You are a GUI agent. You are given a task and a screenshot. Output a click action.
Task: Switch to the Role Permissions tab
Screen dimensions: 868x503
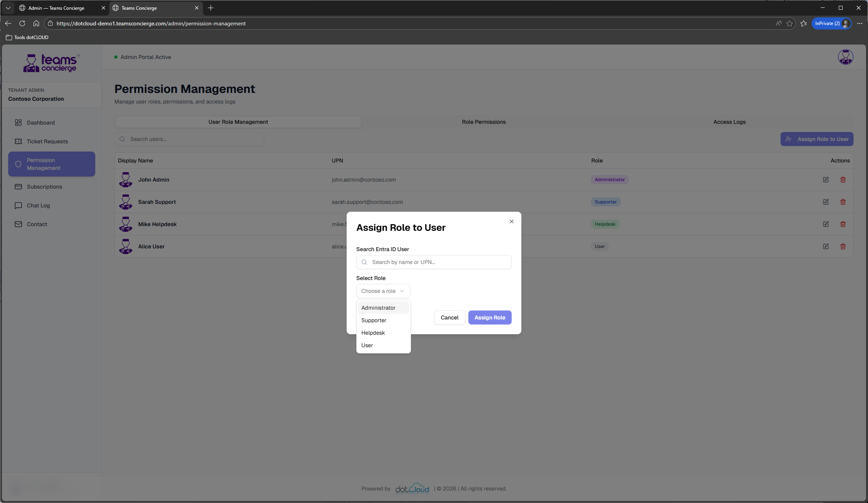pos(484,122)
